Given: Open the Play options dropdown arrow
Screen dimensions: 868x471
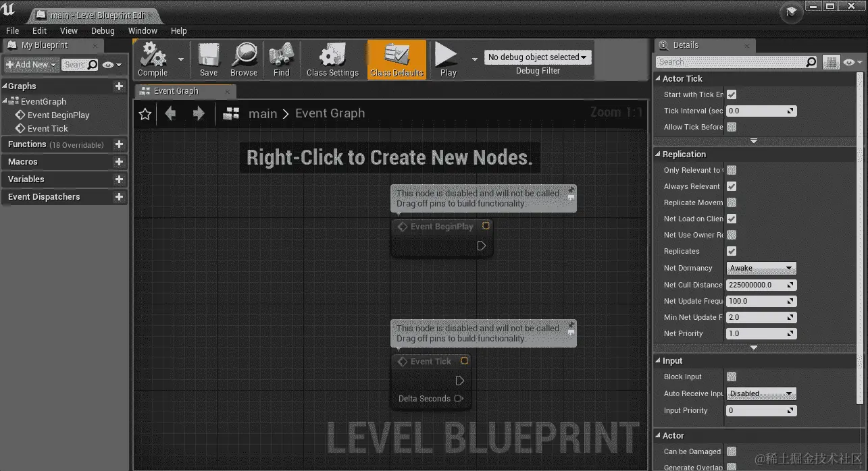Looking at the screenshot, I should point(474,59).
